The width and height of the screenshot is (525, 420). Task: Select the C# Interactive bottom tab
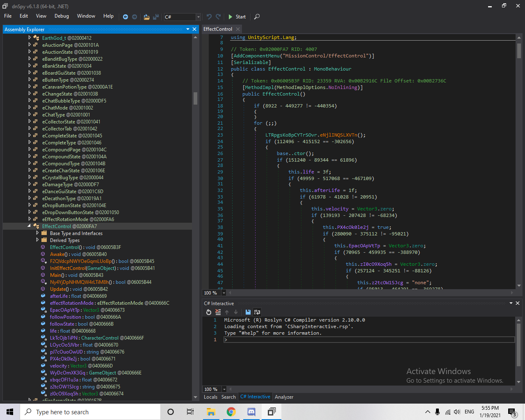(255, 397)
